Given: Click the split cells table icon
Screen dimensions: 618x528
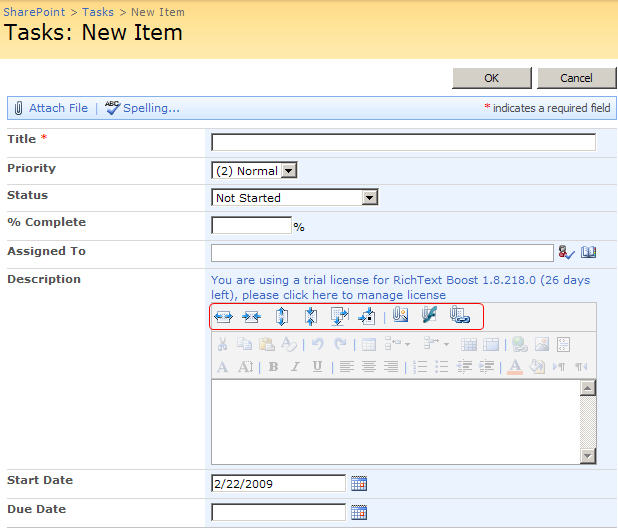Looking at the screenshot, I should [491, 345].
